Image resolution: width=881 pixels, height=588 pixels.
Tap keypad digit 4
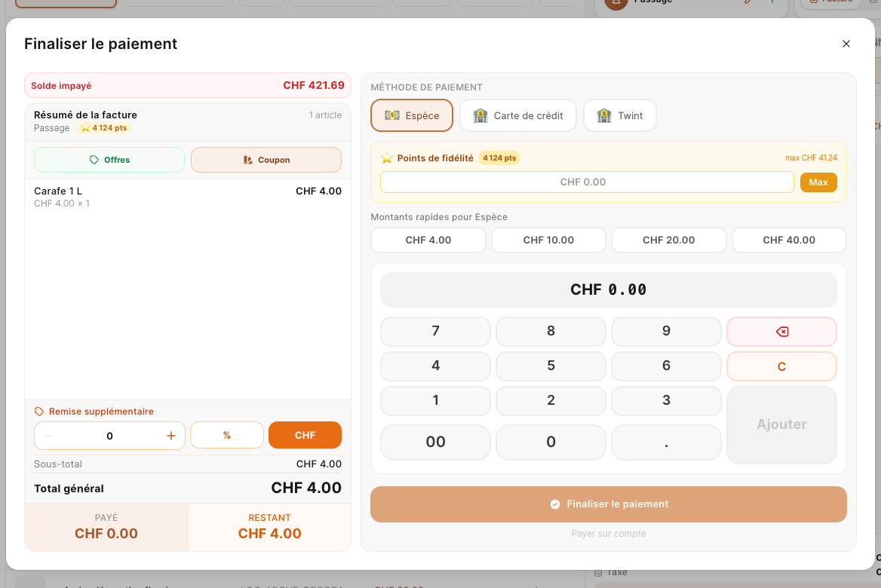[x=435, y=366]
